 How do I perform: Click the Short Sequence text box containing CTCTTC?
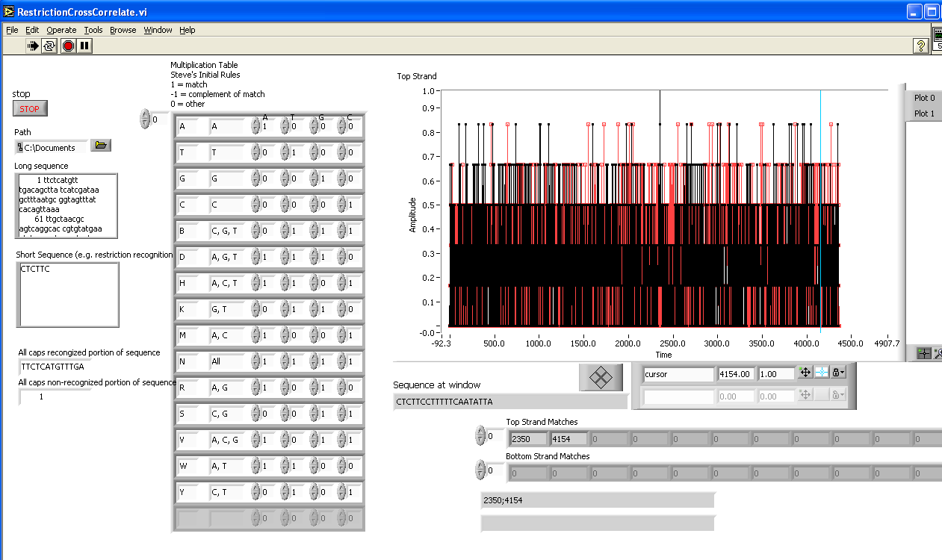(x=67, y=294)
